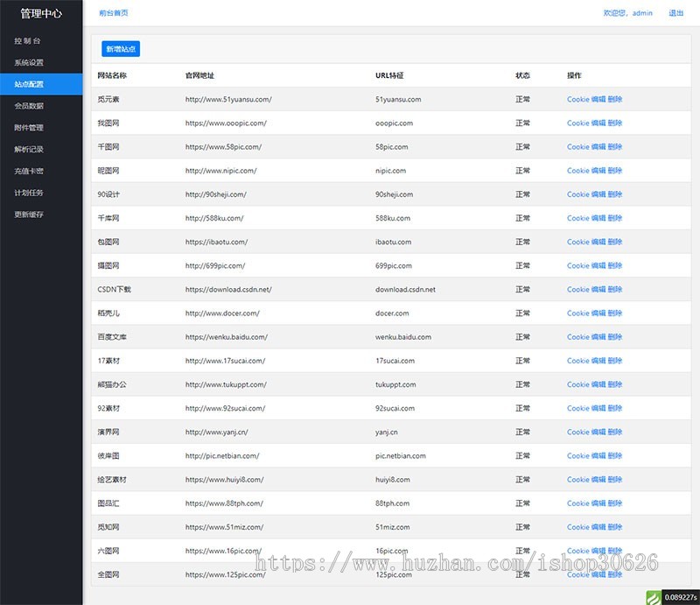Select 计划任务 in the sidebar

click(x=29, y=193)
